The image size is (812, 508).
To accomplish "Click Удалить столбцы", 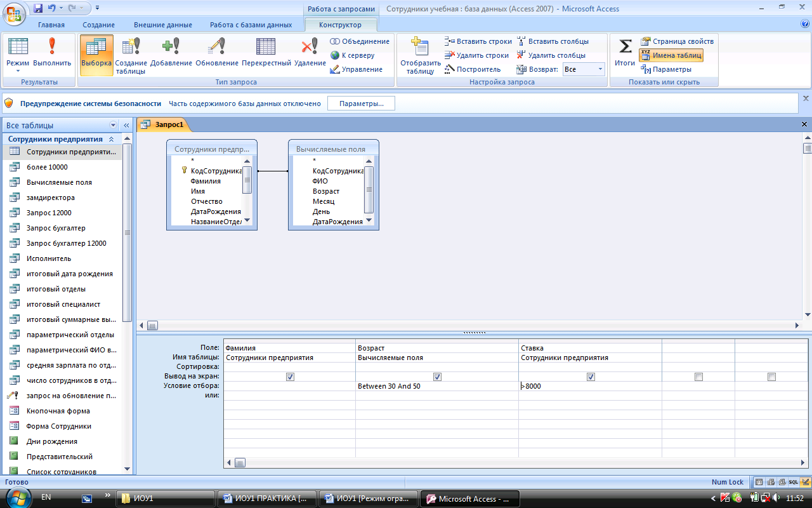I will click(x=551, y=55).
